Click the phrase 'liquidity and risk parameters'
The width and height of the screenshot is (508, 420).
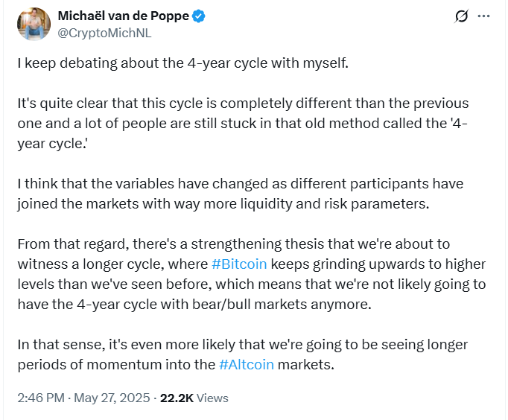334,204
